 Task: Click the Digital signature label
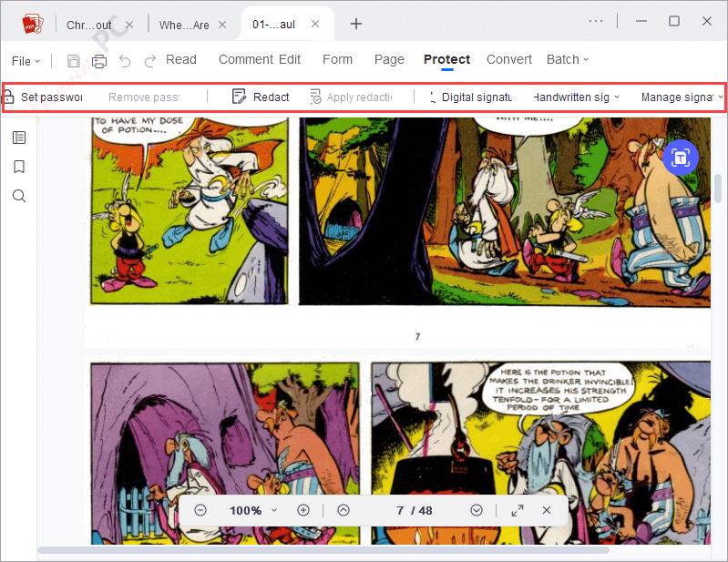click(477, 97)
